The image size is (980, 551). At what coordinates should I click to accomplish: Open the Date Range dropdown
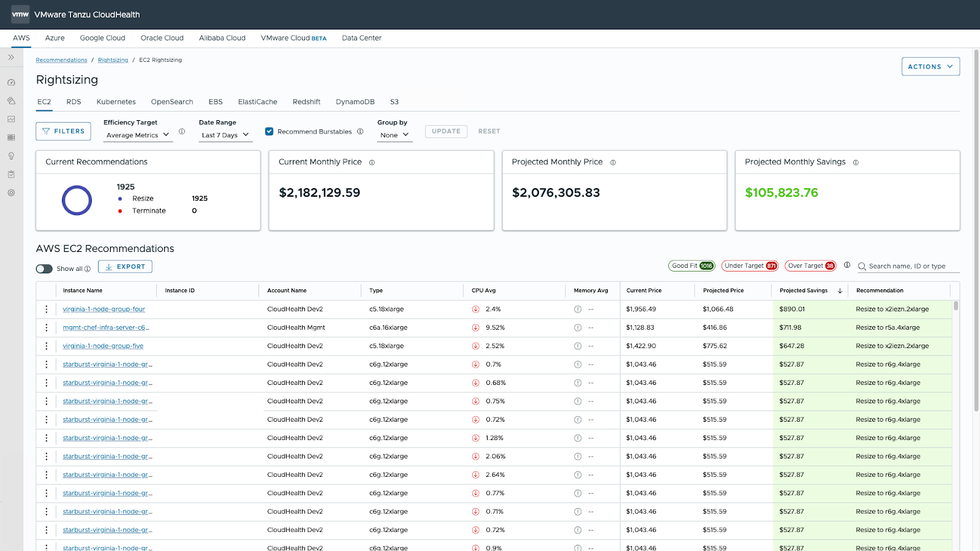225,135
